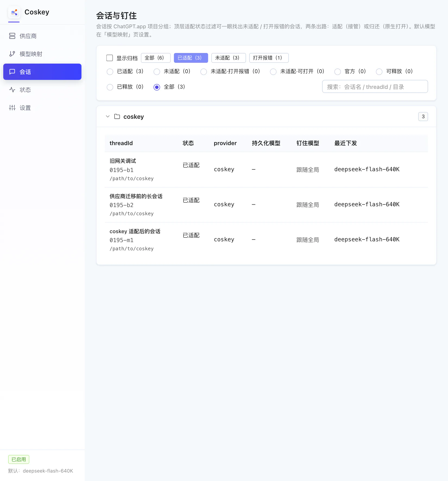Collapse the coskey project group chevron
448x481 pixels.
(108, 117)
